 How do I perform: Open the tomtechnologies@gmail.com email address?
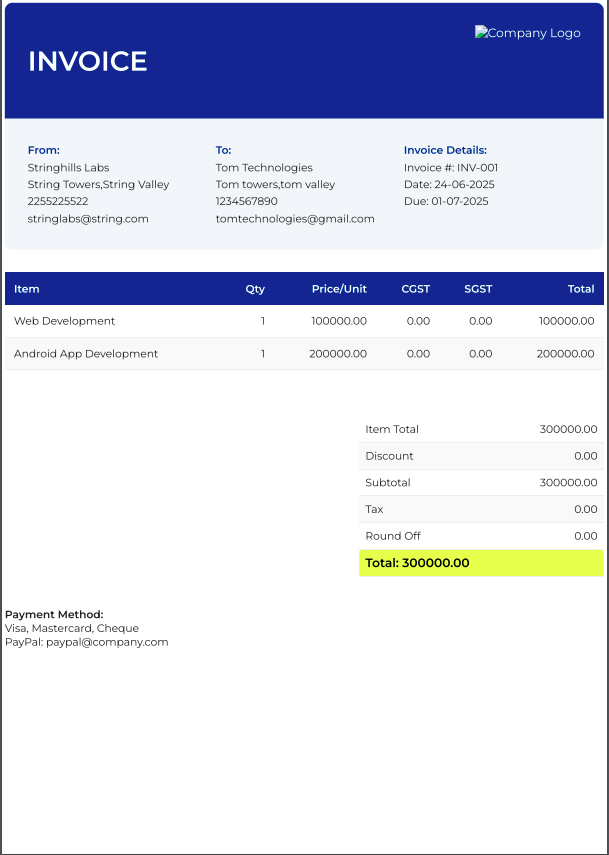(295, 218)
